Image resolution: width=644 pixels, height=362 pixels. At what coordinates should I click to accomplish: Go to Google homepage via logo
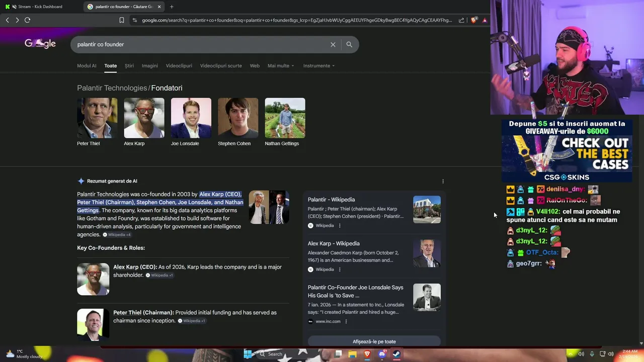[x=40, y=44]
